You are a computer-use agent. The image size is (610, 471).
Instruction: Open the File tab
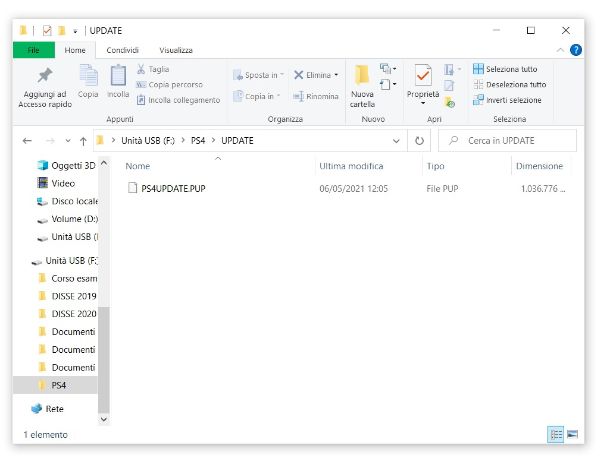[x=33, y=50]
